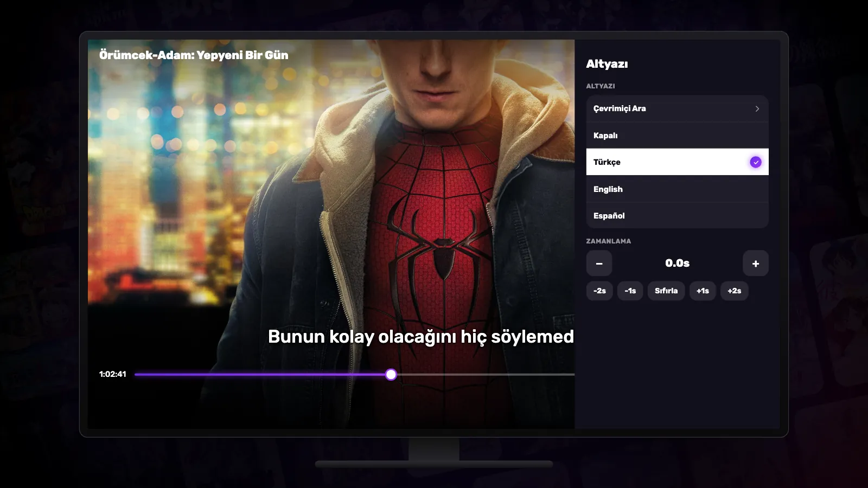This screenshot has width=868, height=488.
Task: Click the unplayed part of the progress bar
Action: (x=486, y=374)
